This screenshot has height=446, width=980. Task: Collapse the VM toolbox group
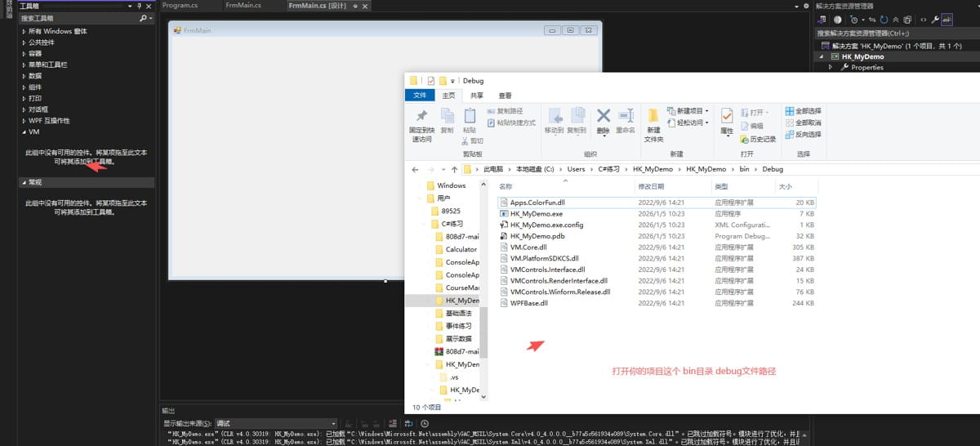click(24, 132)
